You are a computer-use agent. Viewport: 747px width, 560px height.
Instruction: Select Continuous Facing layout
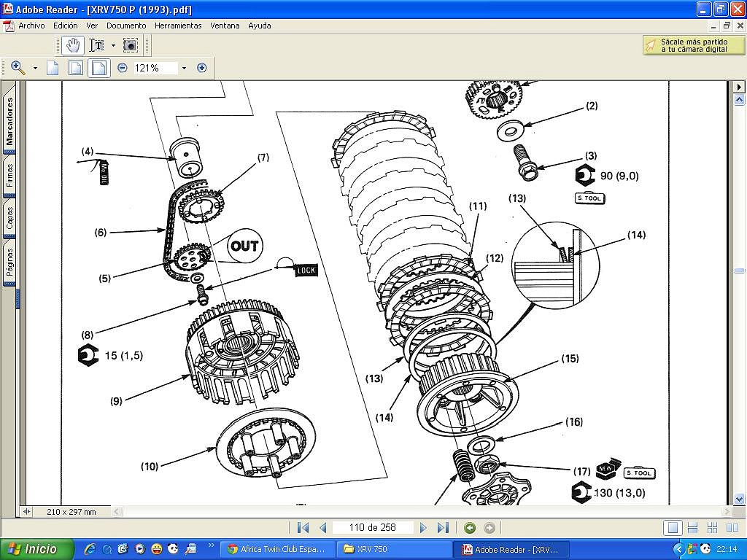712,528
